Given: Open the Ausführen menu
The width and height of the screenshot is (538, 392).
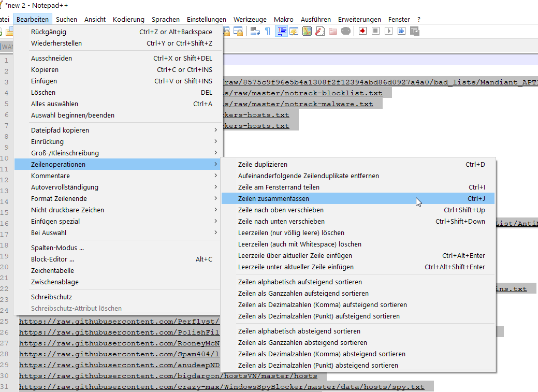Looking at the screenshot, I should click(x=316, y=19).
